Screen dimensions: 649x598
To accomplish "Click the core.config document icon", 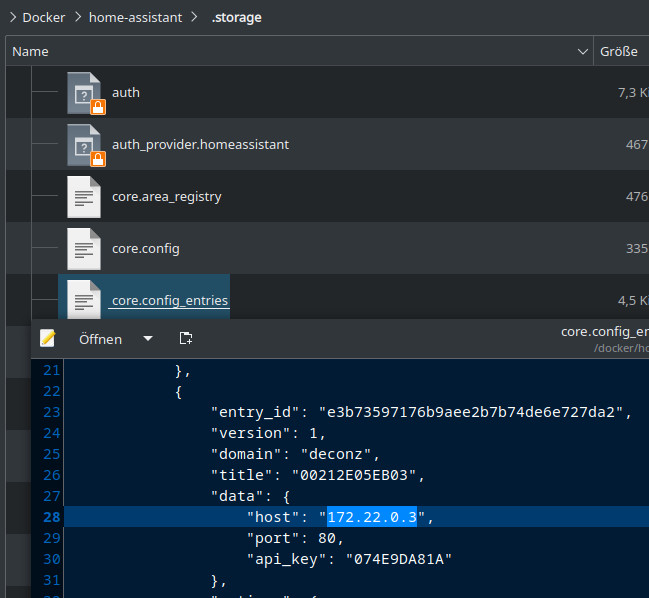I will [85, 249].
